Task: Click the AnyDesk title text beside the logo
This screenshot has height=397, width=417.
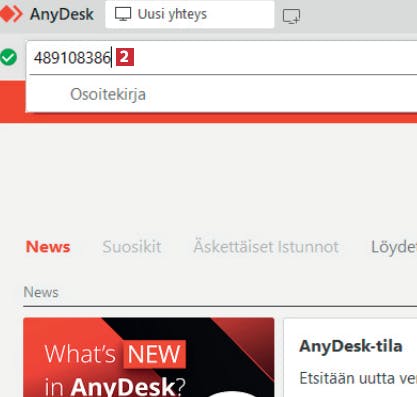Action: [62, 14]
